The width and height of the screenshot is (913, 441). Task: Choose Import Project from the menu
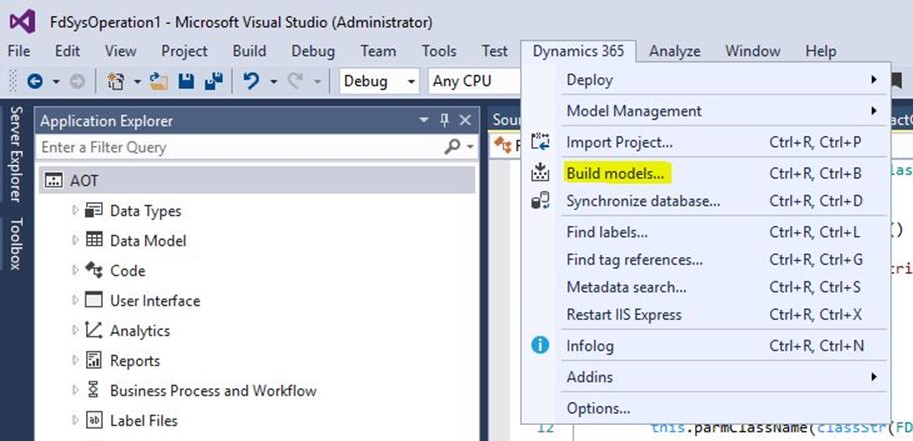(705, 142)
